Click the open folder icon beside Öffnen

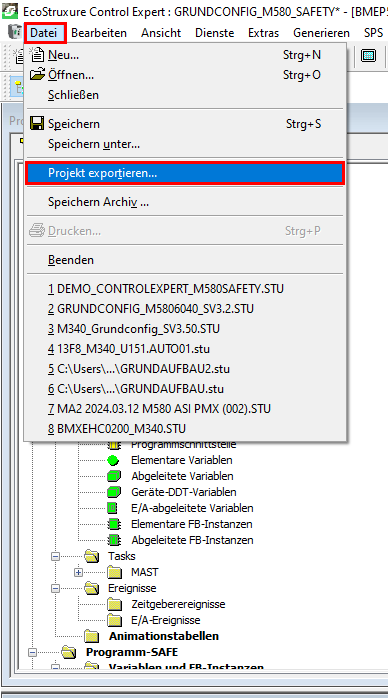point(37,74)
